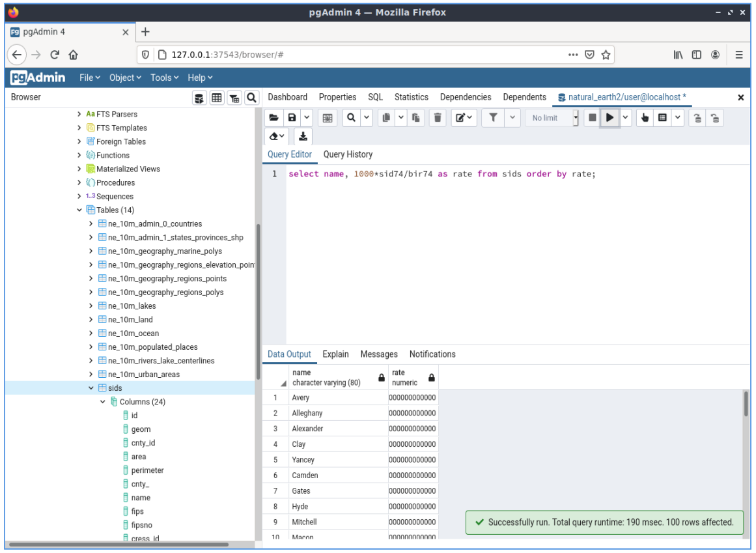Collapse the Columns (24) node
This screenshot has width=756, height=553.
(103, 402)
